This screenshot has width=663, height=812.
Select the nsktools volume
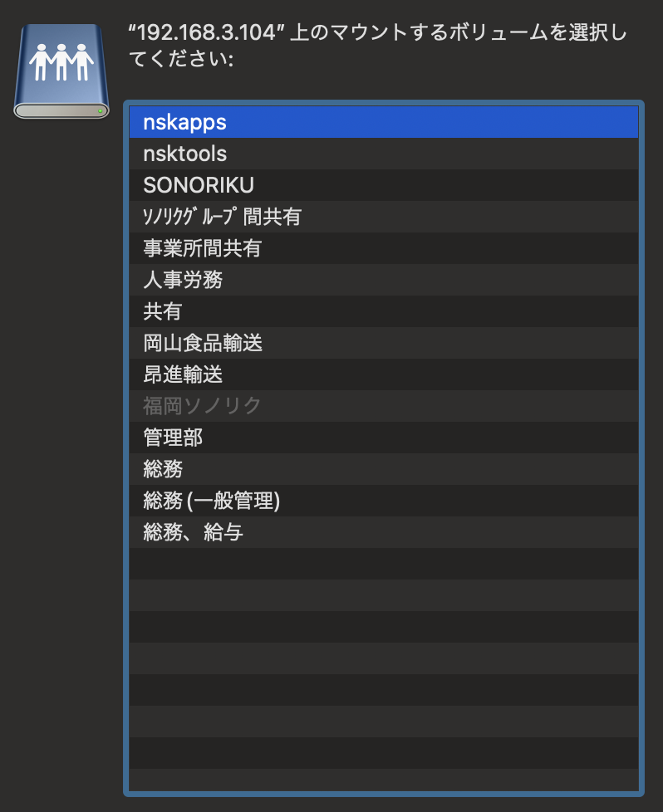click(x=184, y=154)
